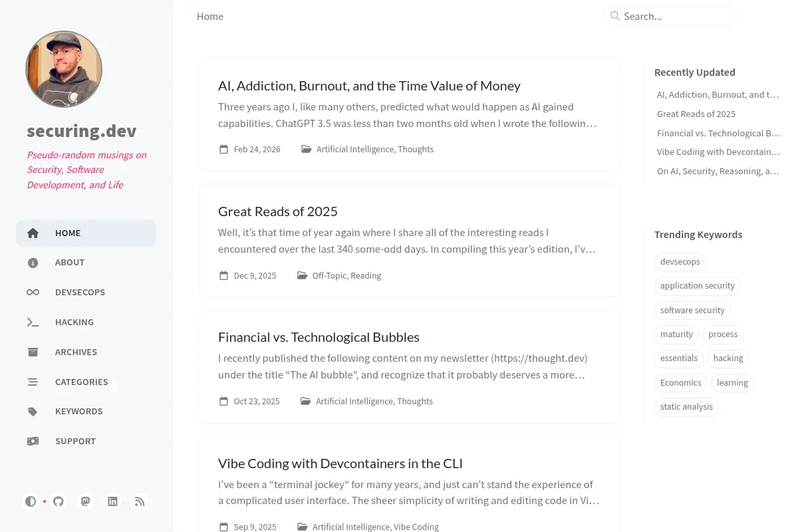This screenshot has width=798, height=532.
Task: Open 'Vibe Coding with Devcontainers in the CLI'
Action: 340,464
